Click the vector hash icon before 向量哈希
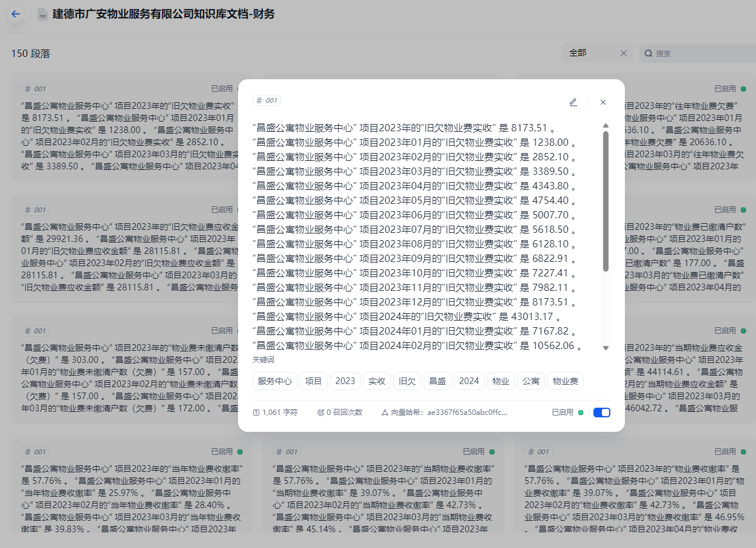 [384, 413]
